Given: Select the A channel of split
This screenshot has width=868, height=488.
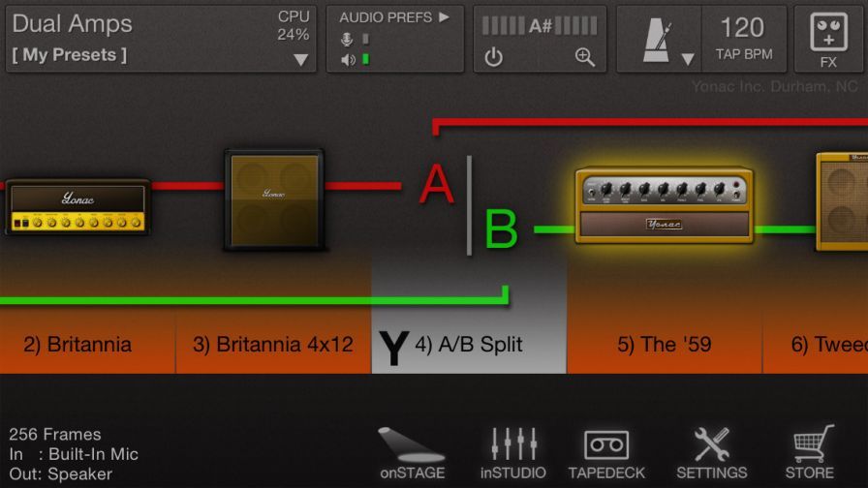Looking at the screenshot, I should 436,184.
